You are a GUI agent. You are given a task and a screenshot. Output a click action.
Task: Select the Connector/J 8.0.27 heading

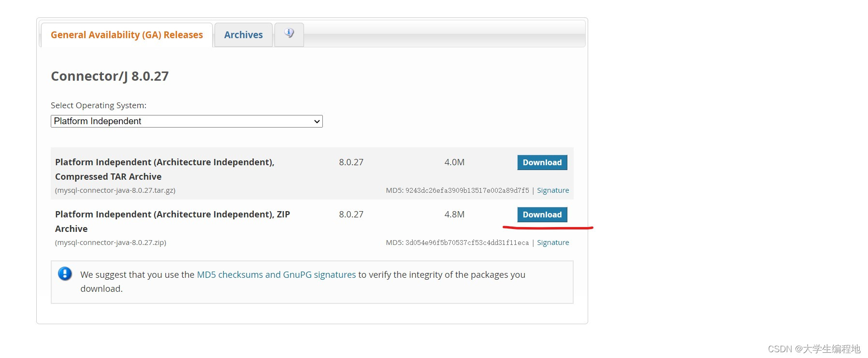click(110, 76)
